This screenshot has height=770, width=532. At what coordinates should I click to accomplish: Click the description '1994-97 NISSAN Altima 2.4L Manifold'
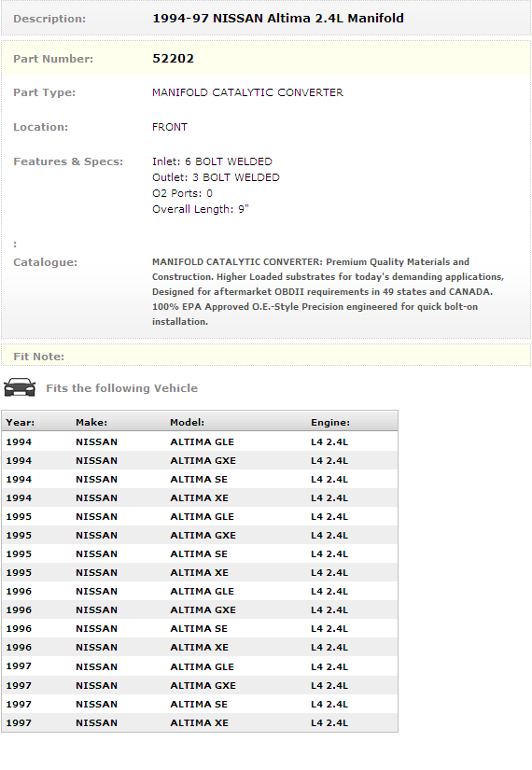click(278, 18)
